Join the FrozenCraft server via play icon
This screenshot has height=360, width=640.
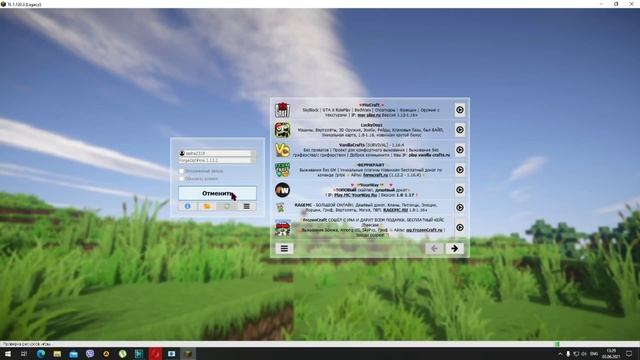(460, 227)
